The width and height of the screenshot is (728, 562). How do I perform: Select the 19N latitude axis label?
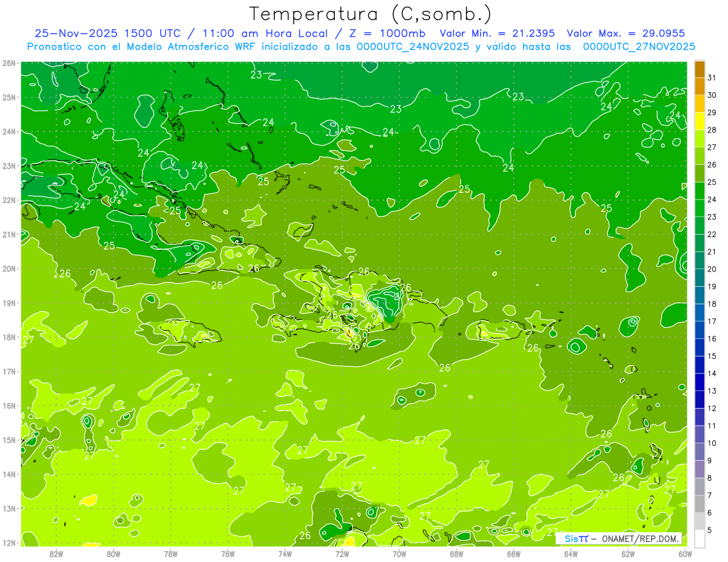tap(9, 303)
